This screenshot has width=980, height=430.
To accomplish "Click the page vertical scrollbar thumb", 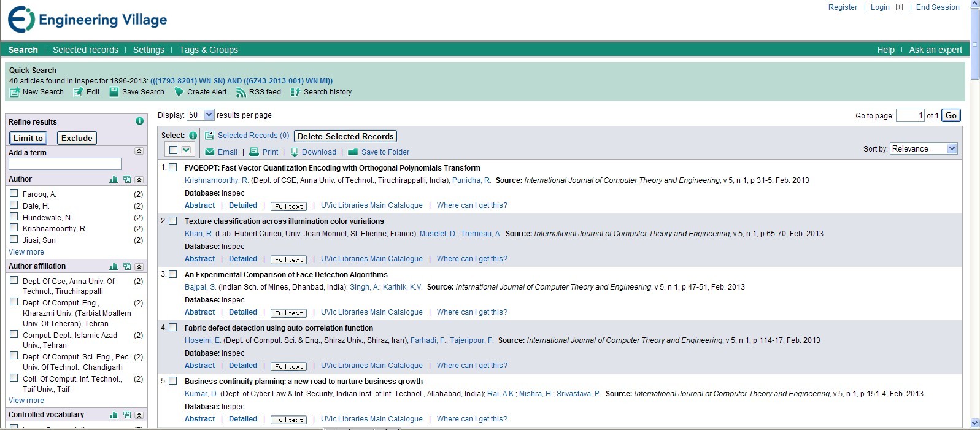I will click(x=974, y=44).
